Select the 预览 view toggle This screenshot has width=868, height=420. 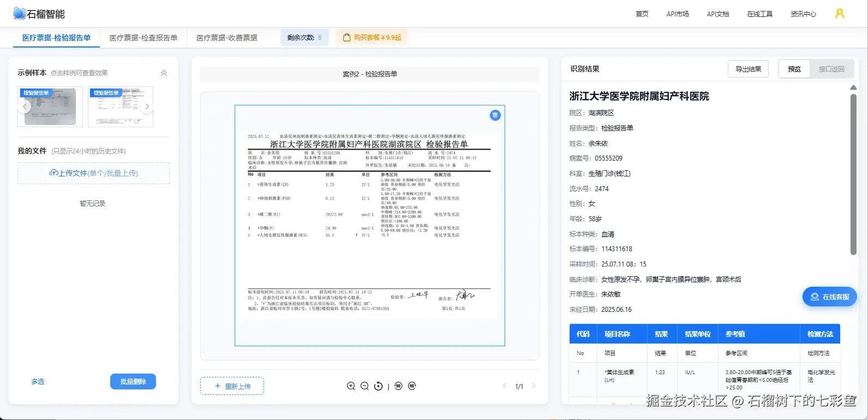click(x=794, y=69)
